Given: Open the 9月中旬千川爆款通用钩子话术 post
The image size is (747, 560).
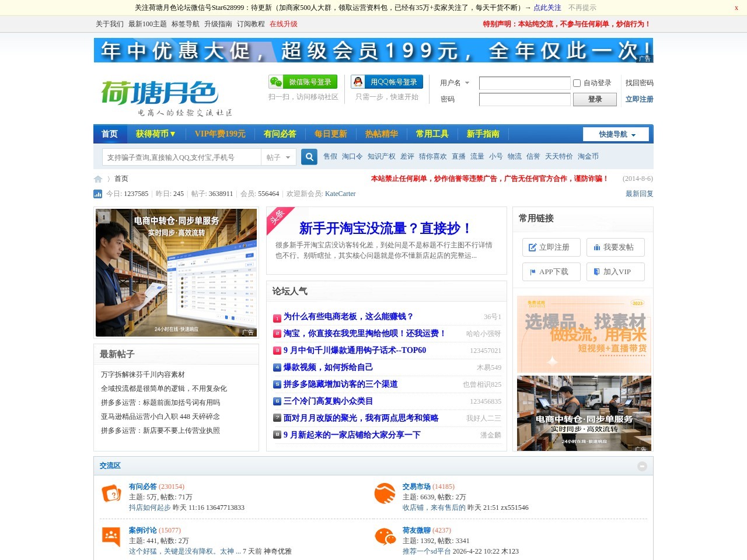Looking at the screenshot, I should click(x=355, y=350).
